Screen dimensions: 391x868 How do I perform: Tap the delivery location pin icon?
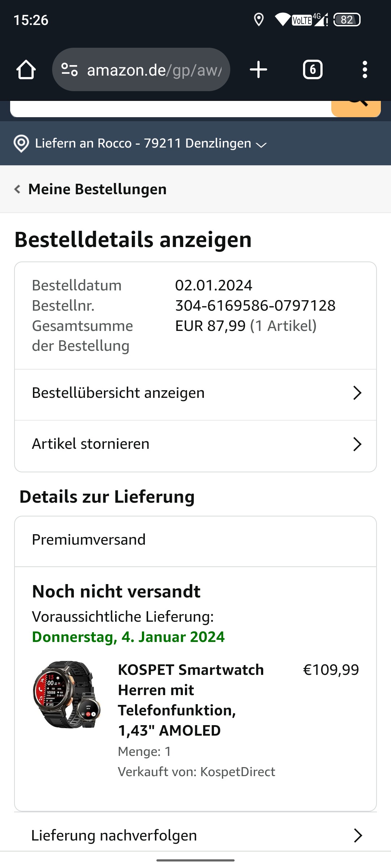(x=21, y=144)
